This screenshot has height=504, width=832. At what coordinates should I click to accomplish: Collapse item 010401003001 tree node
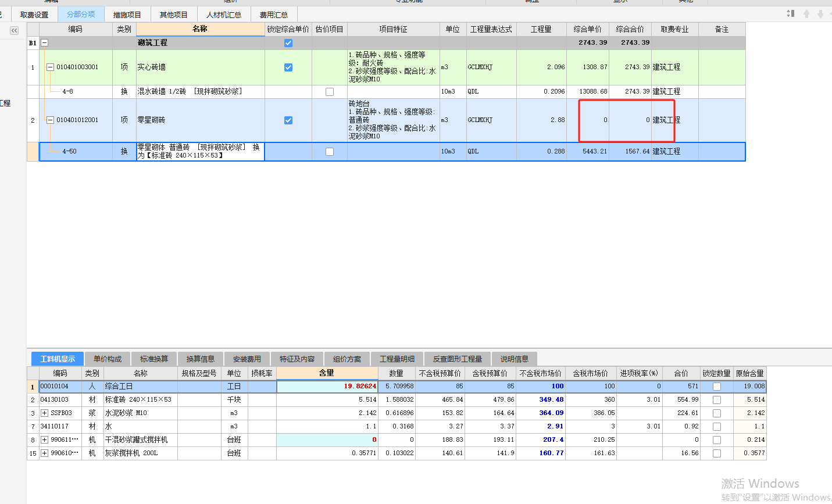[x=50, y=67]
